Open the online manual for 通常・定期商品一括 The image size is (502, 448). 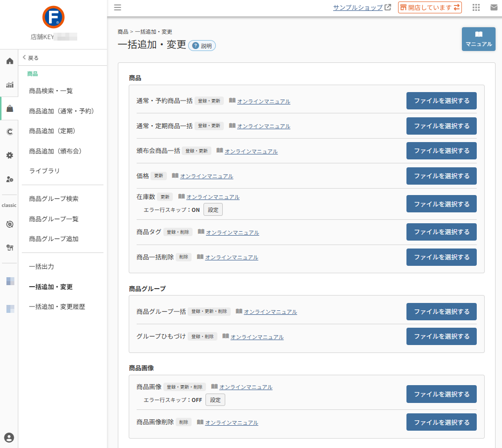click(x=263, y=126)
